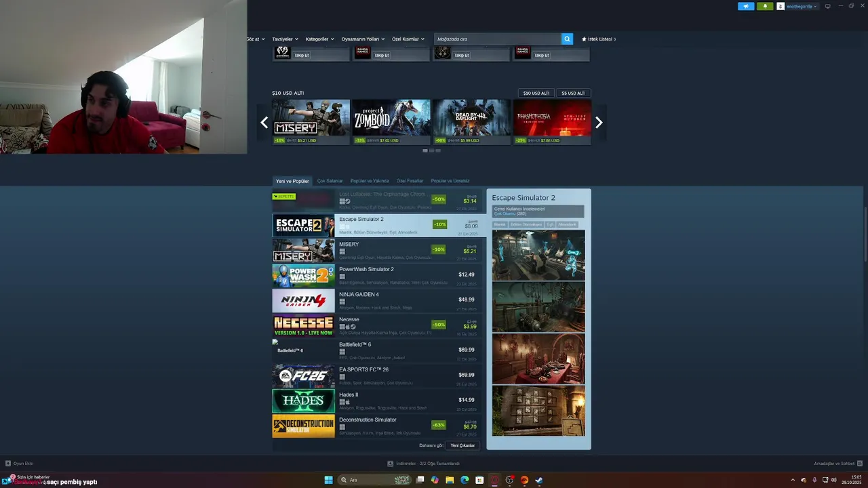Select the Necesse list row
The image size is (868, 488).
click(x=378, y=326)
